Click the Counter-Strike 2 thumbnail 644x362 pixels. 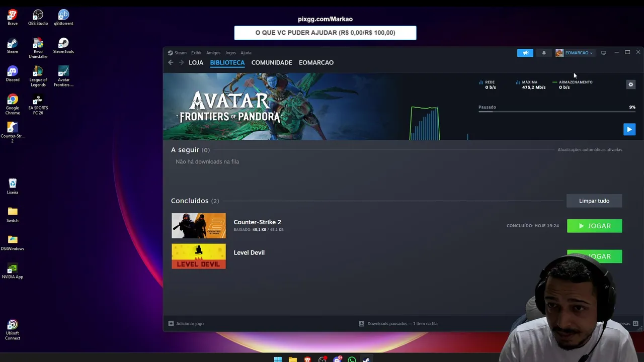click(199, 226)
